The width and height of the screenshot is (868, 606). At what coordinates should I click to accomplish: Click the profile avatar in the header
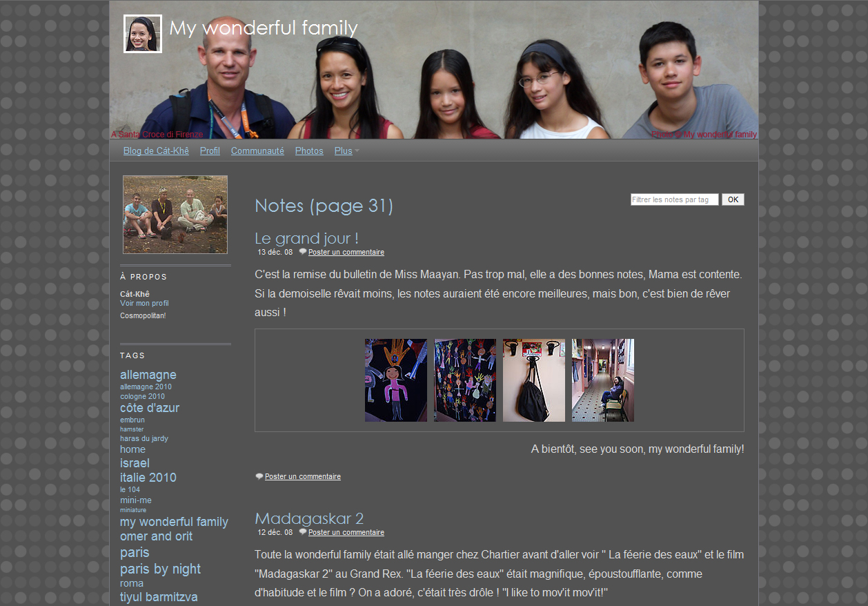pyautogui.click(x=143, y=34)
